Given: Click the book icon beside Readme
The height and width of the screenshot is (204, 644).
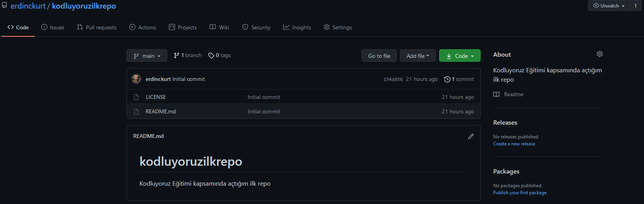Looking at the screenshot, I should (x=496, y=94).
